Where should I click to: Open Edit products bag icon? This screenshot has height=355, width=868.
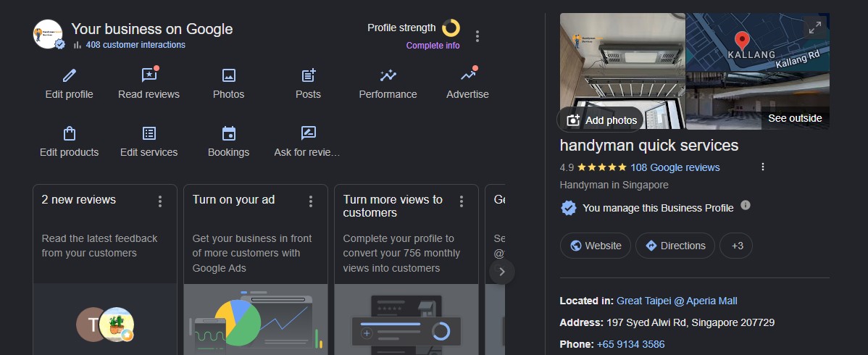pos(70,133)
